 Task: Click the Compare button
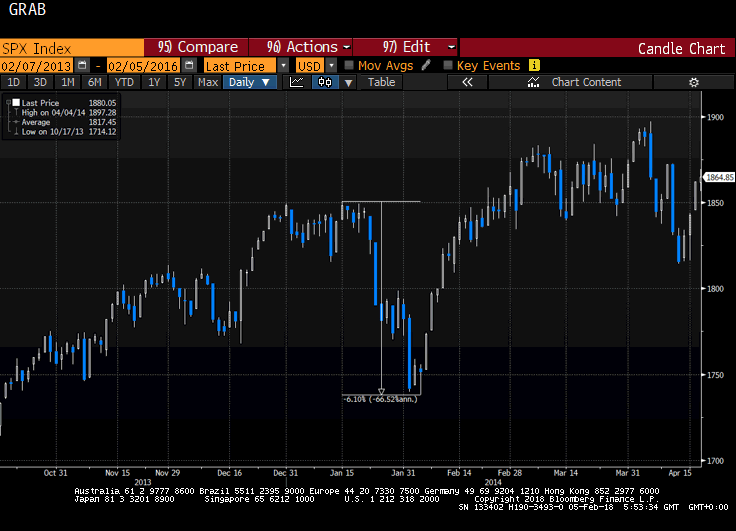pyautogui.click(x=198, y=47)
